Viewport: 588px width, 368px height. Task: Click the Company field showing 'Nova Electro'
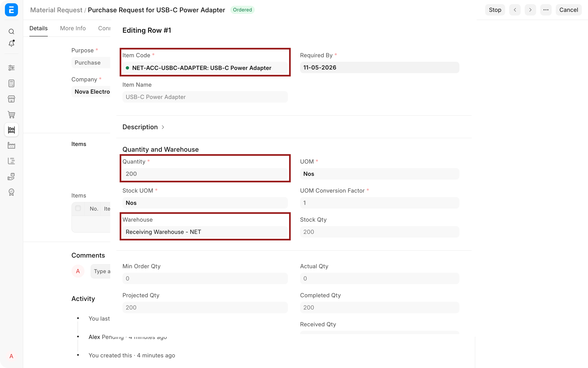[91, 92]
